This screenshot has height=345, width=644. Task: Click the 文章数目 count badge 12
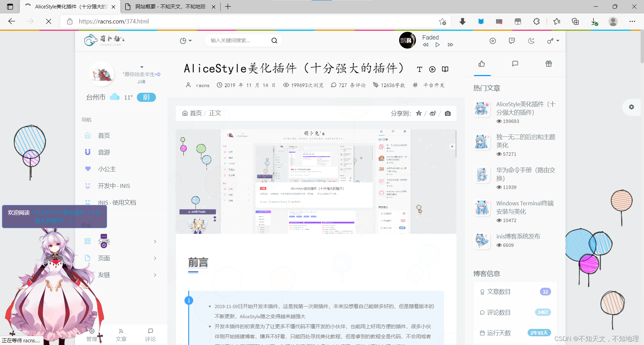pos(545,292)
